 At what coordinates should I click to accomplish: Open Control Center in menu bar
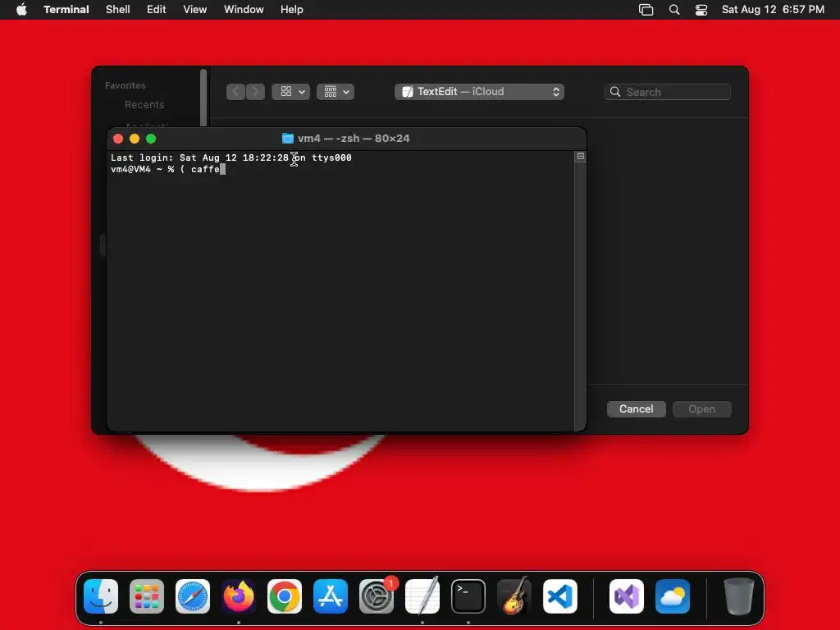pyautogui.click(x=701, y=10)
